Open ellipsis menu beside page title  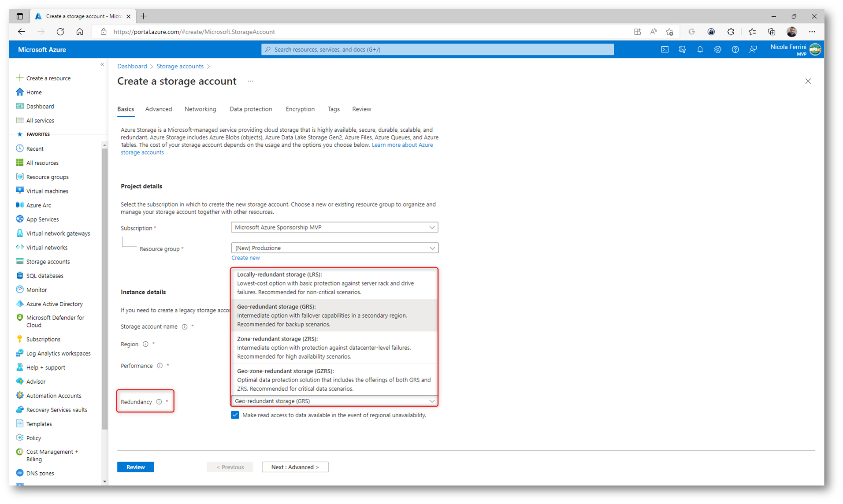tap(250, 81)
